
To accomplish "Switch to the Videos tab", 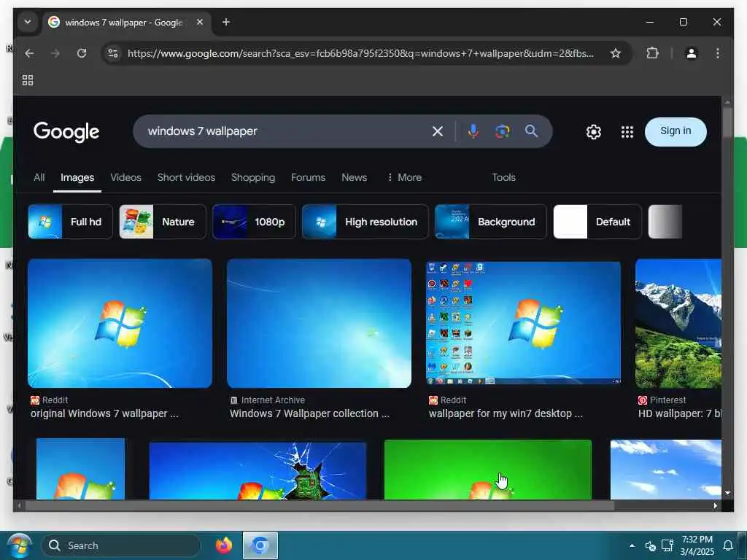I will (125, 177).
